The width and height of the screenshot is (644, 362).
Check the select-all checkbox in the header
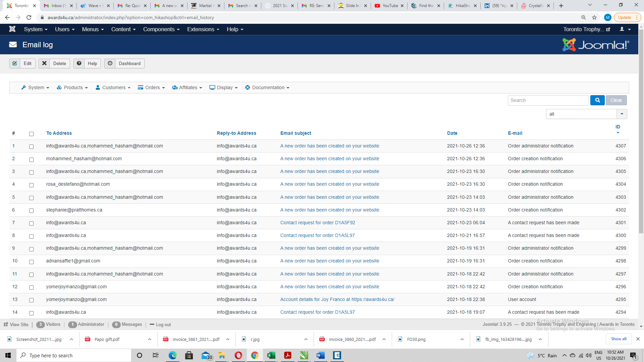tap(31, 134)
